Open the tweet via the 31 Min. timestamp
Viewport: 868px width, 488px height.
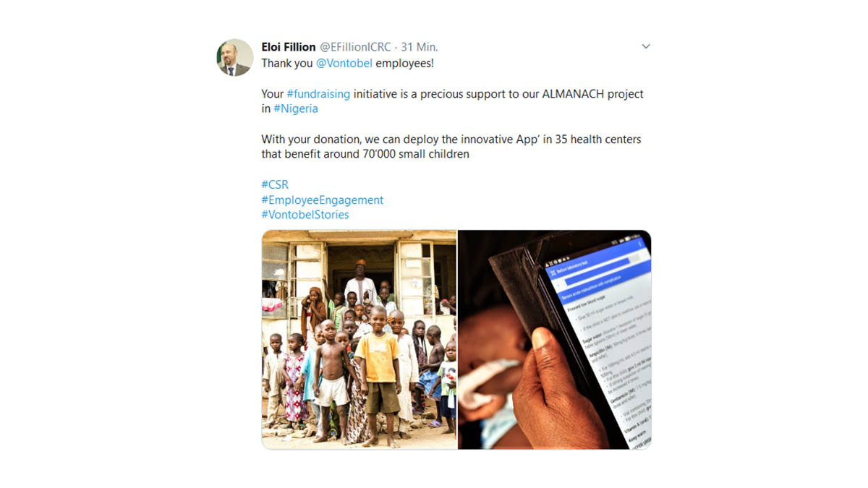[x=420, y=47]
